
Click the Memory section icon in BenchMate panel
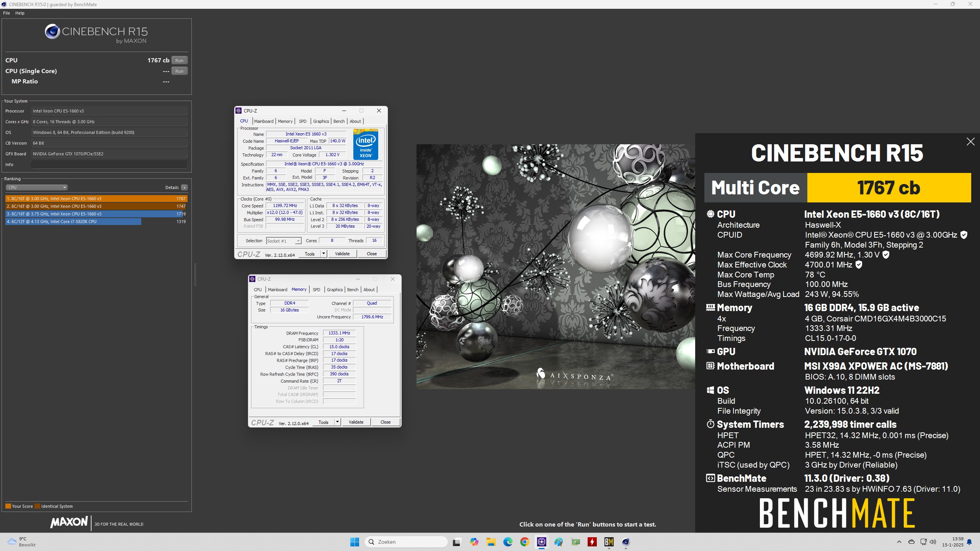(x=710, y=307)
